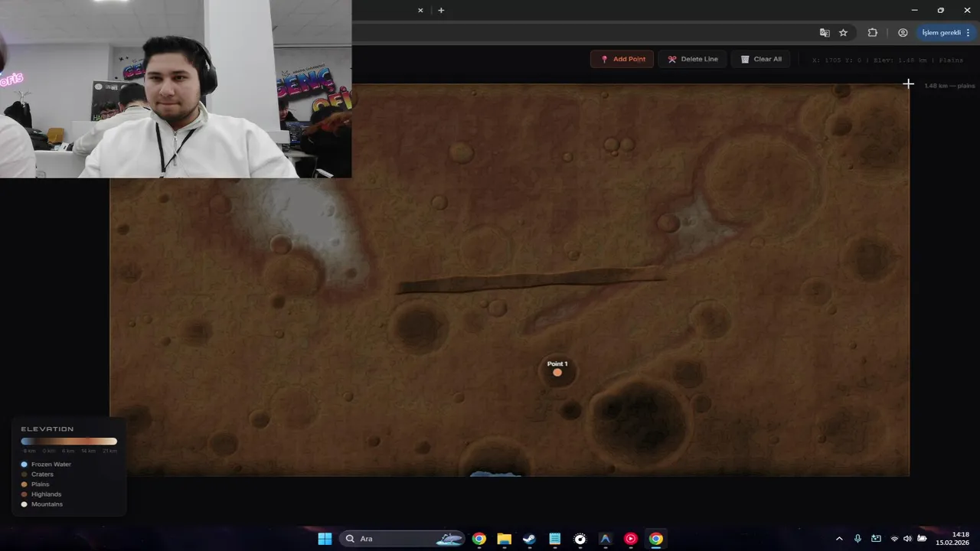Switch to active Chrome window in taskbar
The height and width of the screenshot is (551, 980).
point(656,539)
